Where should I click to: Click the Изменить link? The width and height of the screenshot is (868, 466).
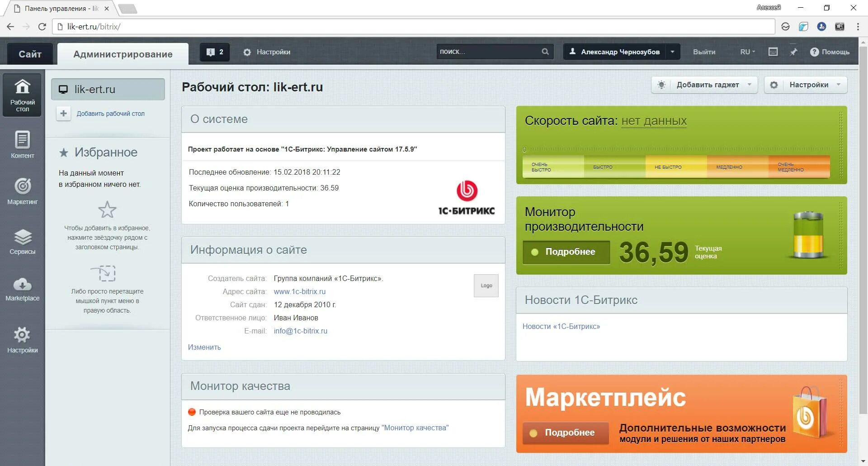[x=204, y=347]
